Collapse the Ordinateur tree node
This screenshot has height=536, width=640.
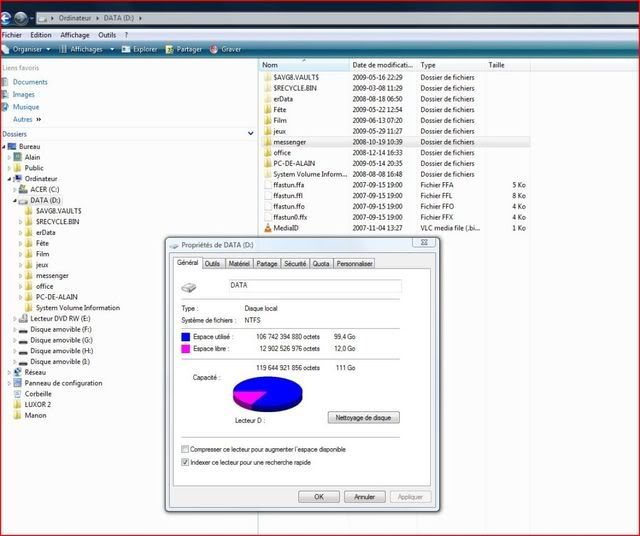click(x=9, y=179)
